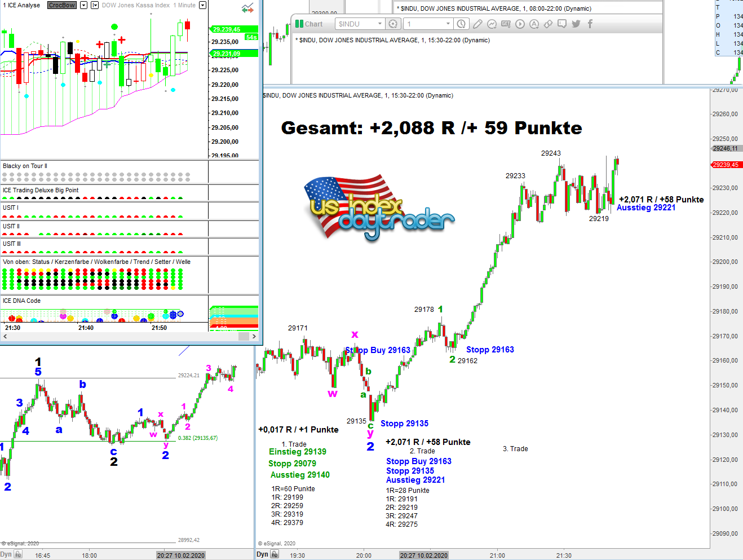Toggle the Dyn lock in left chart

pyautogui.click(x=18, y=555)
